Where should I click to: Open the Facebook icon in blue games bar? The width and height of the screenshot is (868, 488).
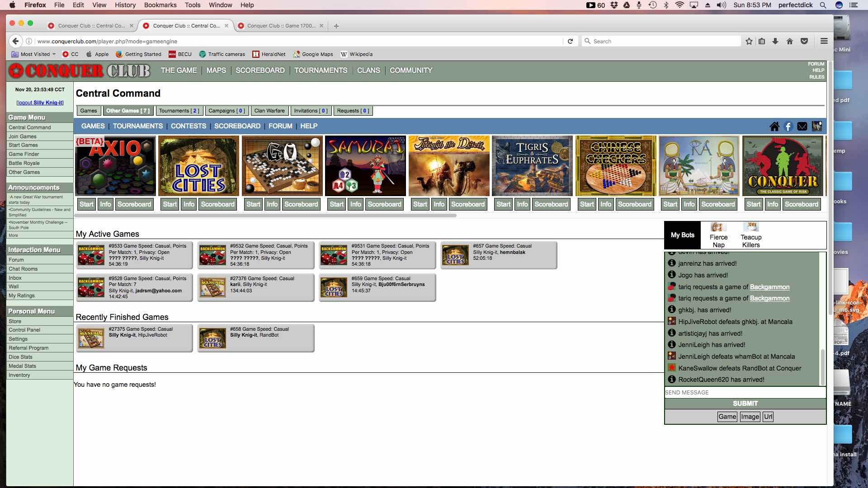tap(788, 127)
